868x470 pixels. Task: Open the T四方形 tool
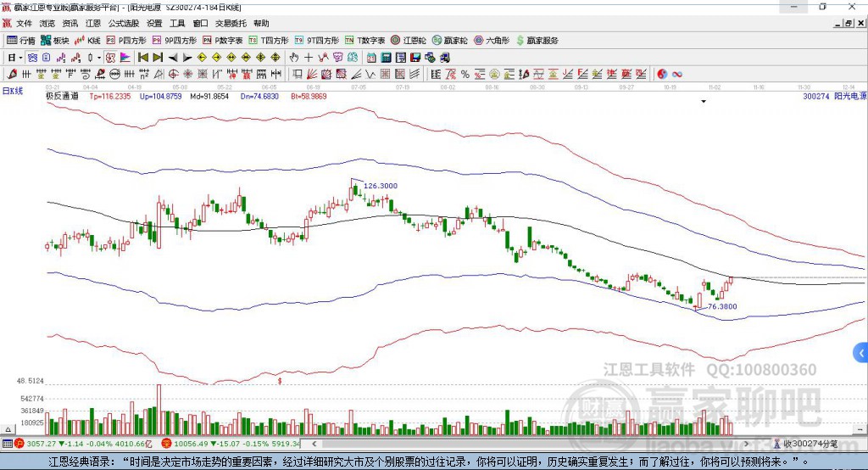point(269,41)
